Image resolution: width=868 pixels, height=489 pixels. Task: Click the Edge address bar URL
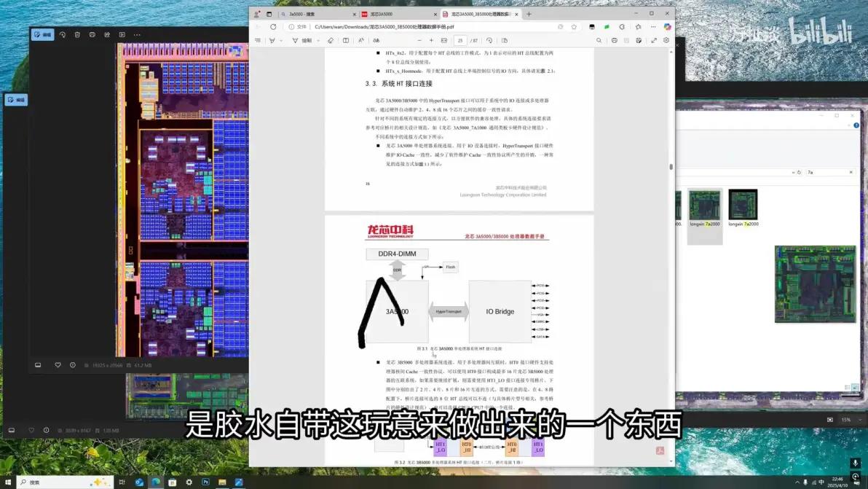click(x=384, y=26)
